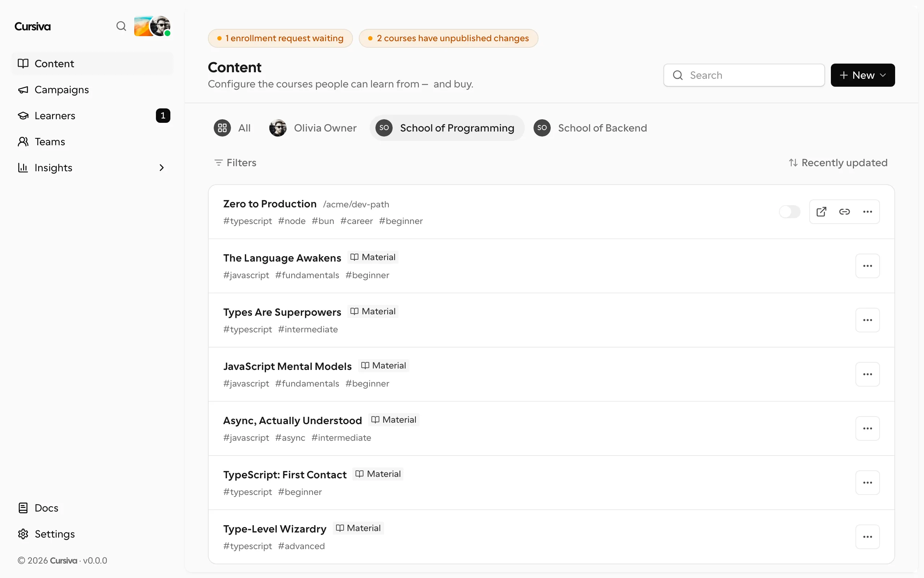Go to Campaigns in the sidebar
This screenshot has height=578, width=924.
click(x=92, y=90)
